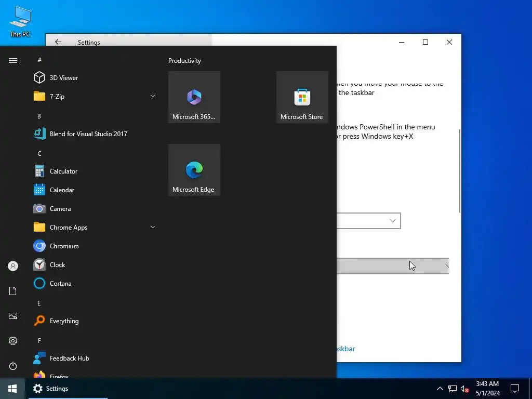Select the Settings taskbar button
The image size is (532, 399).
point(68,389)
